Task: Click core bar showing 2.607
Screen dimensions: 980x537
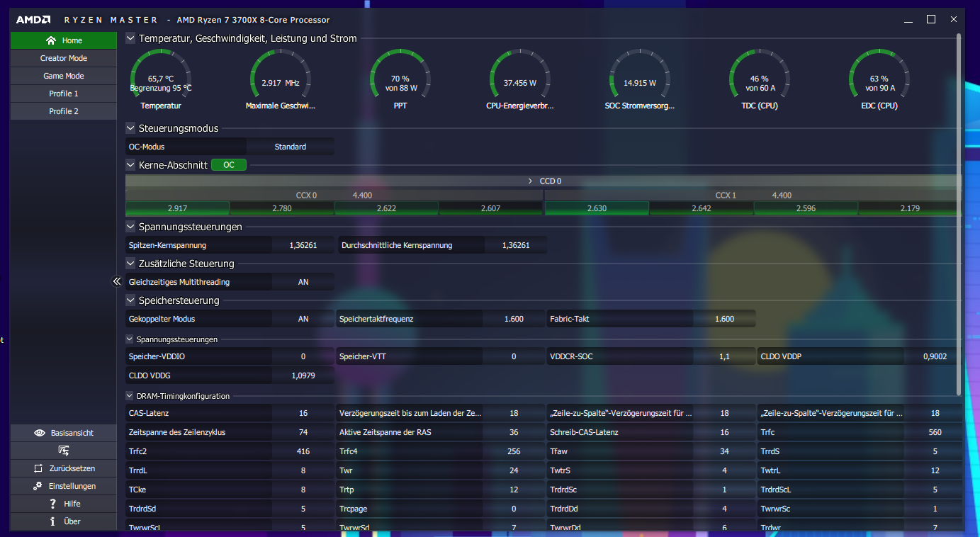Action: 490,208
